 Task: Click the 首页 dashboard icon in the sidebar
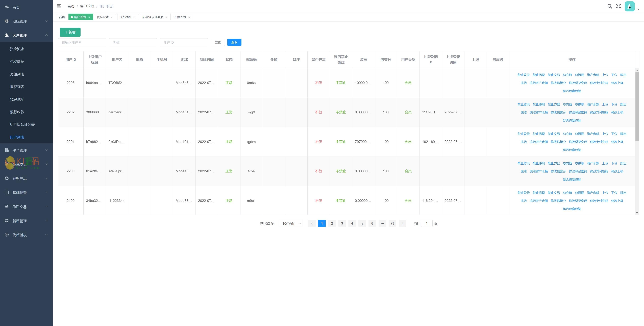[7, 7]
